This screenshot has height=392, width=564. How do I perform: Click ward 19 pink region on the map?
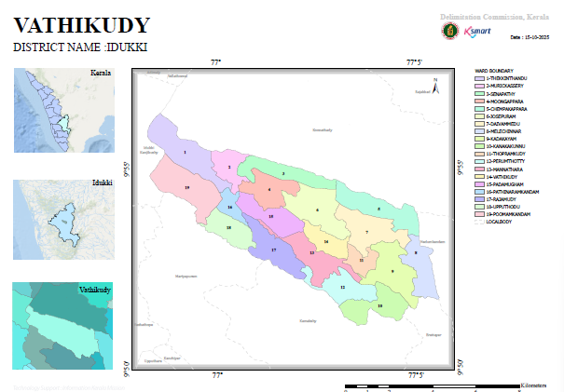coord(186,187)
